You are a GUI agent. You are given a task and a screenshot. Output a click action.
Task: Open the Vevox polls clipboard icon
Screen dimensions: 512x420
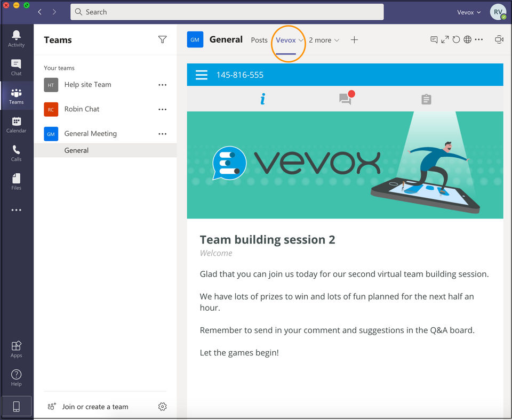426,99
